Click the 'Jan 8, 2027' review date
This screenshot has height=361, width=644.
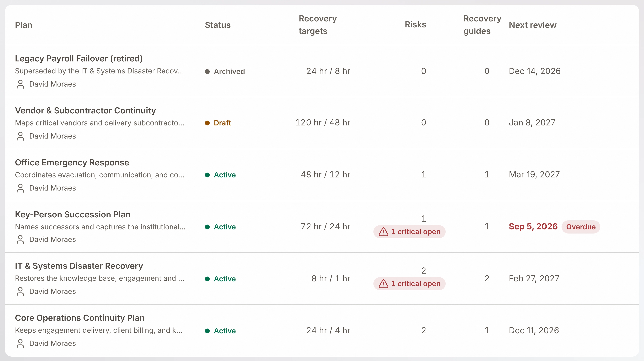(x=532, y=122)
